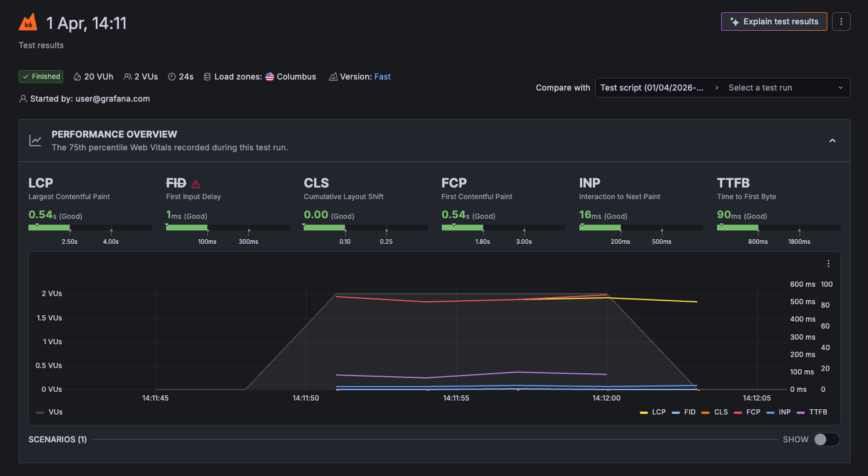Image resolution: width=868 pixels, height=476 pixels.
Task: Click the TTFB metric heading
Action: [733, 183]
